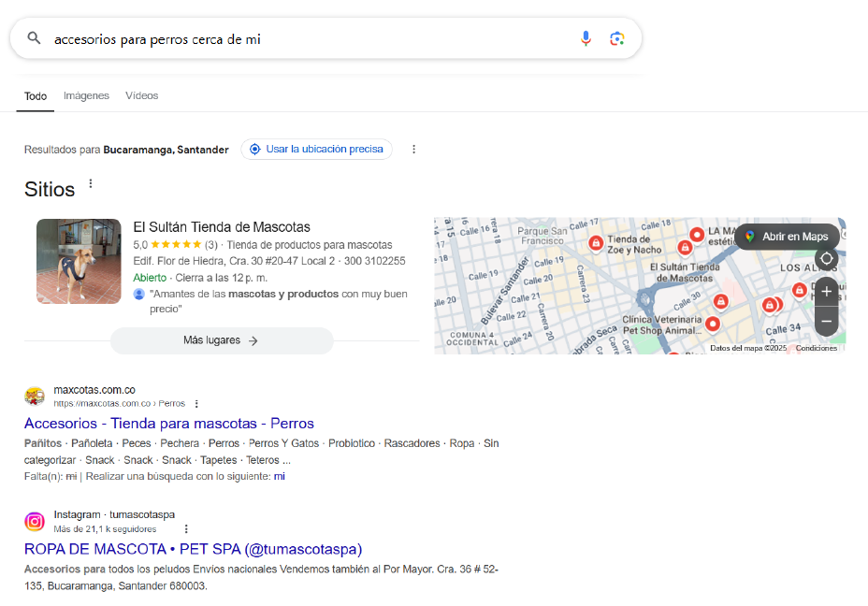The image size is (868, 606).
Task: Open options menu next to precise location
Action: click(413, 149)
